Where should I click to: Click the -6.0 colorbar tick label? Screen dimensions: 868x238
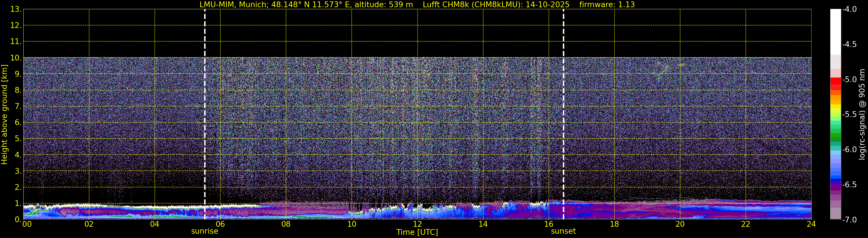click(x=849, y=149)
